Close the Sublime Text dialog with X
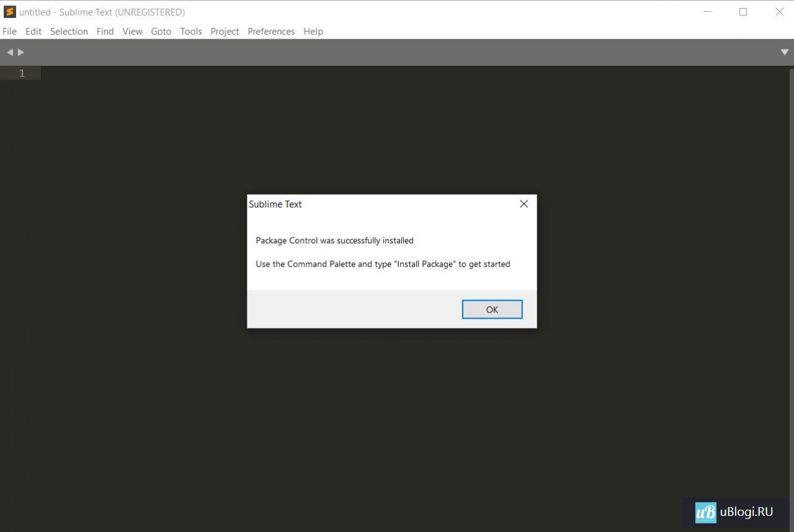The width and height of the screenshot is (794, 532). tap(524, 204)
